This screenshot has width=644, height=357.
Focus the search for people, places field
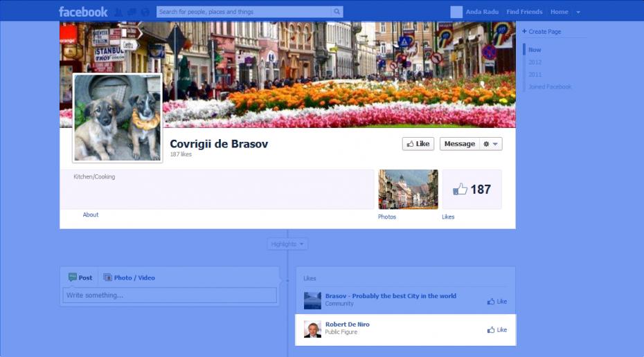[x=244, y=12]
